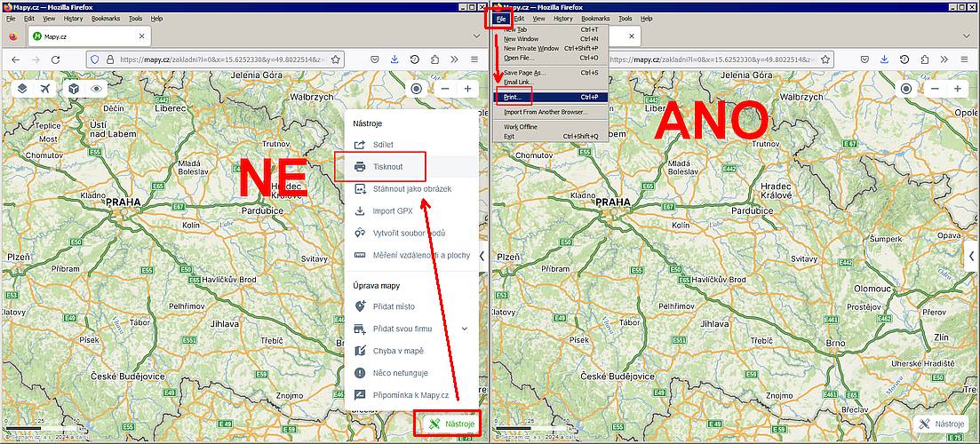Zoom in with plus button in left window
980x444 pixels.
[x=467, y=89]
